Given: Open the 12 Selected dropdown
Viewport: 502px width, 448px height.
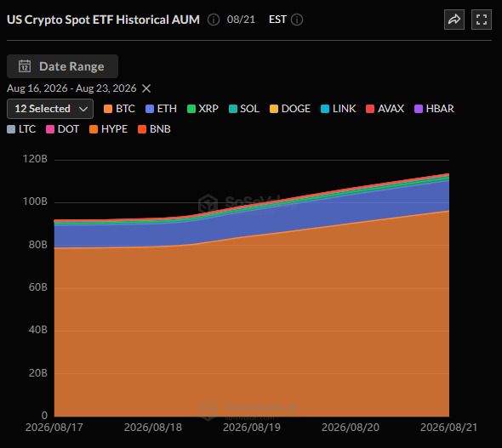Looking at the screenshot, I should [50, 109].
